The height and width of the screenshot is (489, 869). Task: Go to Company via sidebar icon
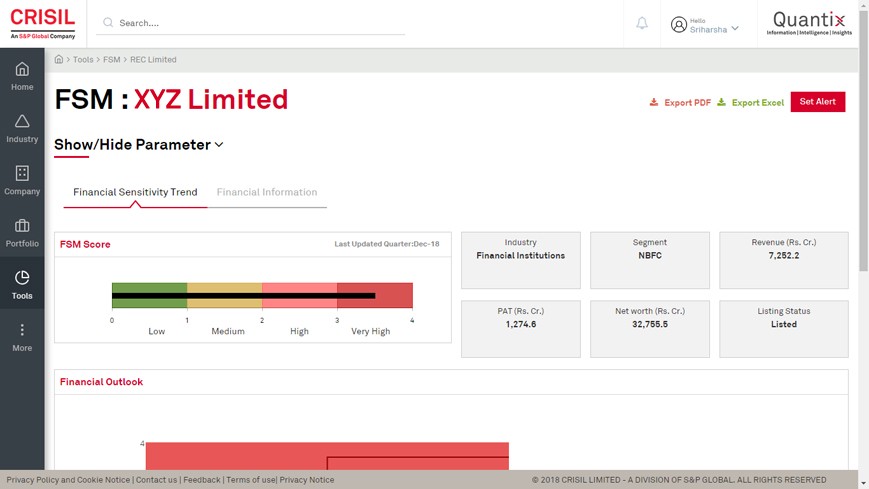(22, 173)
